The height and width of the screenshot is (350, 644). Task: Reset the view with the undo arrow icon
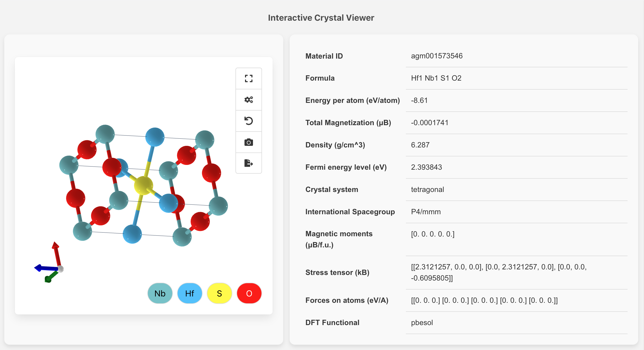click(x=248, y=121)
